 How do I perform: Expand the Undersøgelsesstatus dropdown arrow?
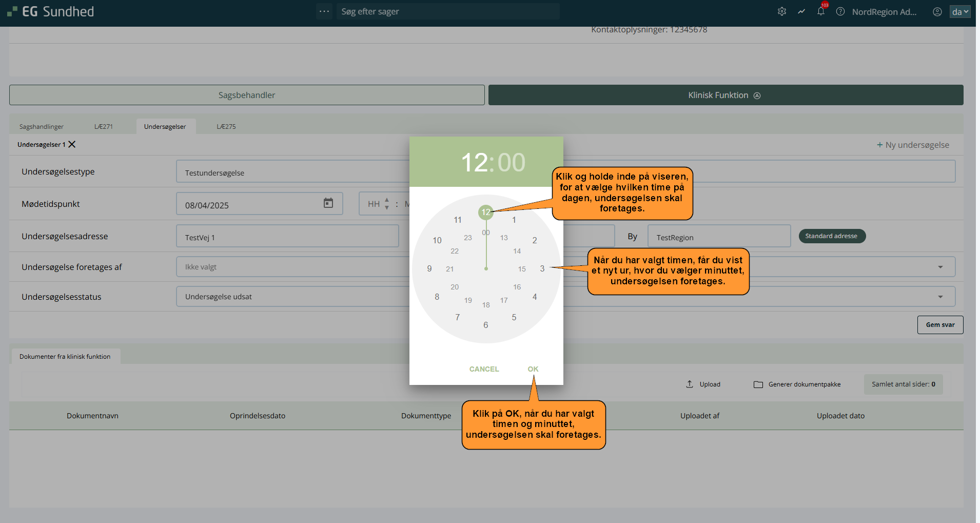point(940,297)
